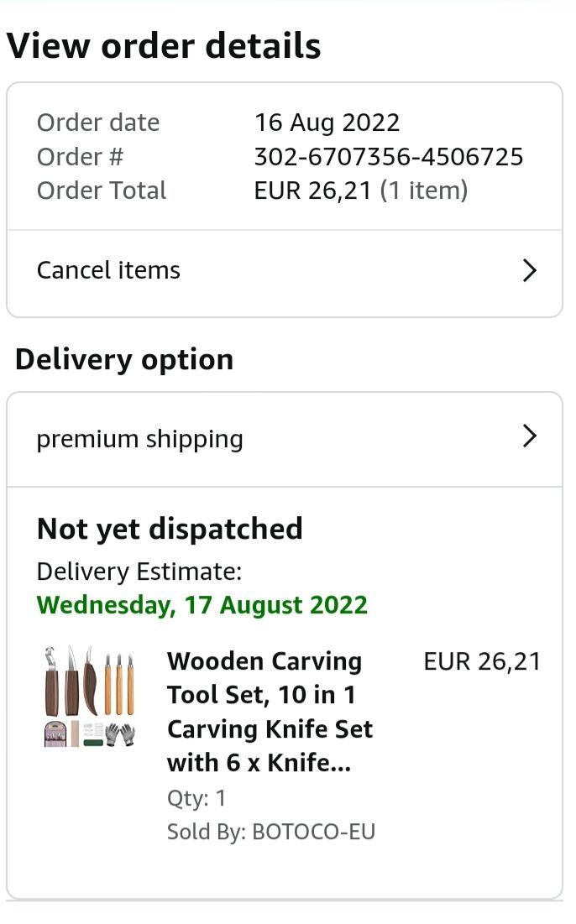Expand the premium shipping chevron arrow

[x=529, y=436]
